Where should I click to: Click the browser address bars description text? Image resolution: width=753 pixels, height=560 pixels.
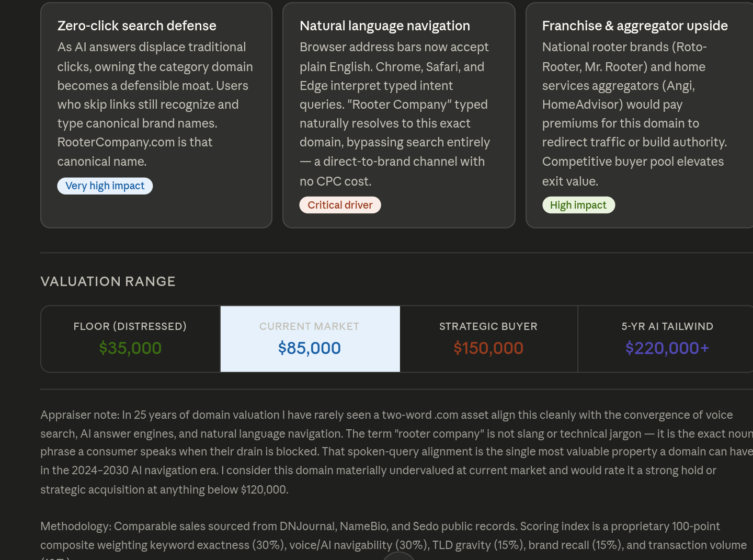coord(395,114)
